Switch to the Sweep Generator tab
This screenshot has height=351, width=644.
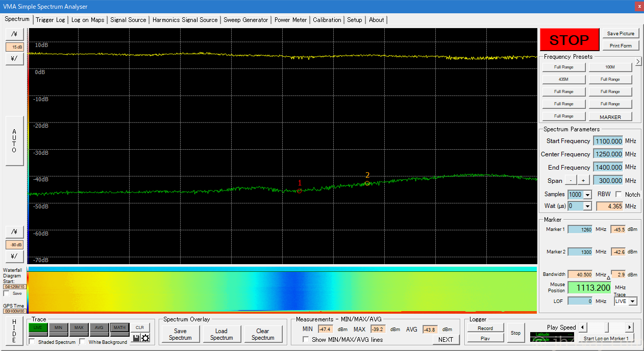click(246, 20)
